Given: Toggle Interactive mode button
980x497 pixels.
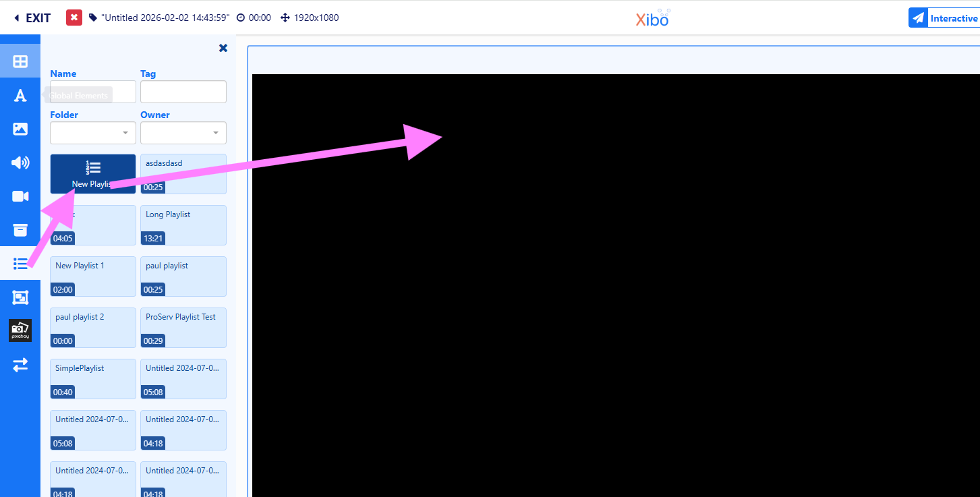Looking at the screenshot, I should tap(944, 18).
